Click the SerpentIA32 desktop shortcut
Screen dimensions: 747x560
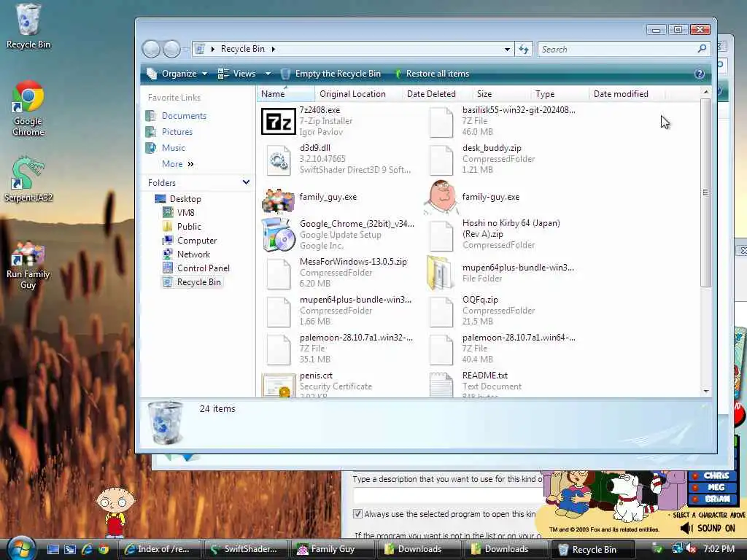pos(28,179)
